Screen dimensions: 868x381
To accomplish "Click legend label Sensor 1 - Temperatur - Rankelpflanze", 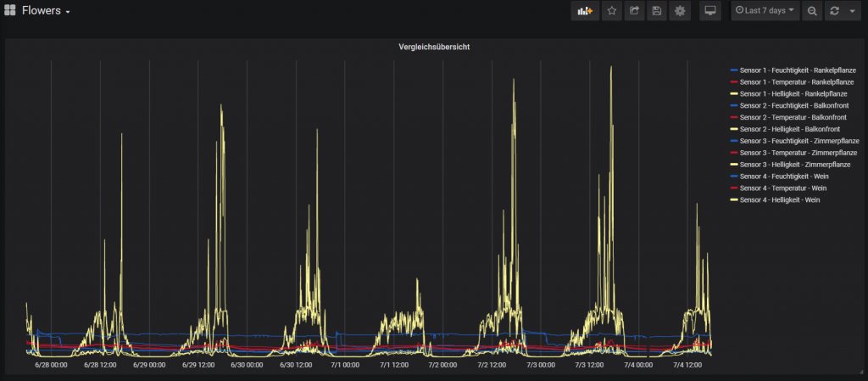I will 798,81.
